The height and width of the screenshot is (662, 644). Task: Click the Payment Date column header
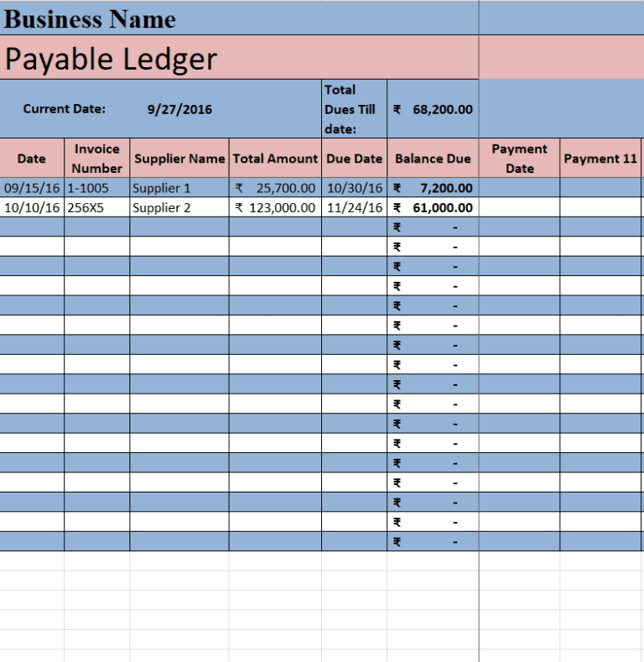click(x=520, y=159)
